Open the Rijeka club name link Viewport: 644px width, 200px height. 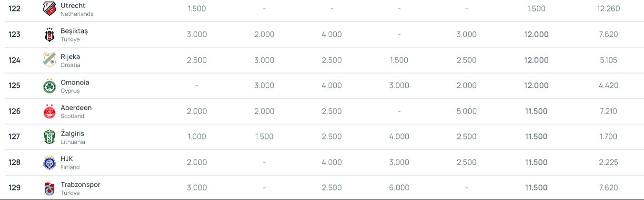(x=70, y=57)
